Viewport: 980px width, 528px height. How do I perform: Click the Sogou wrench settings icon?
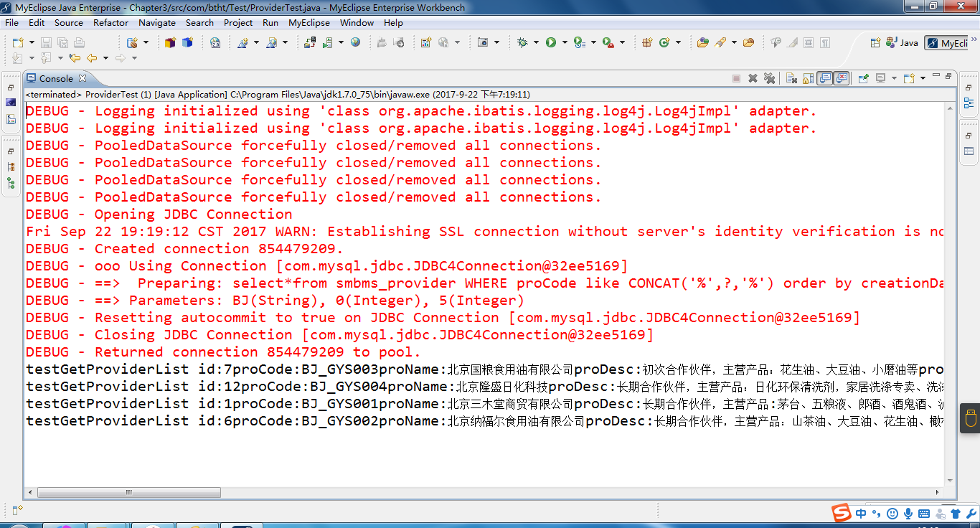click(970, 513)
